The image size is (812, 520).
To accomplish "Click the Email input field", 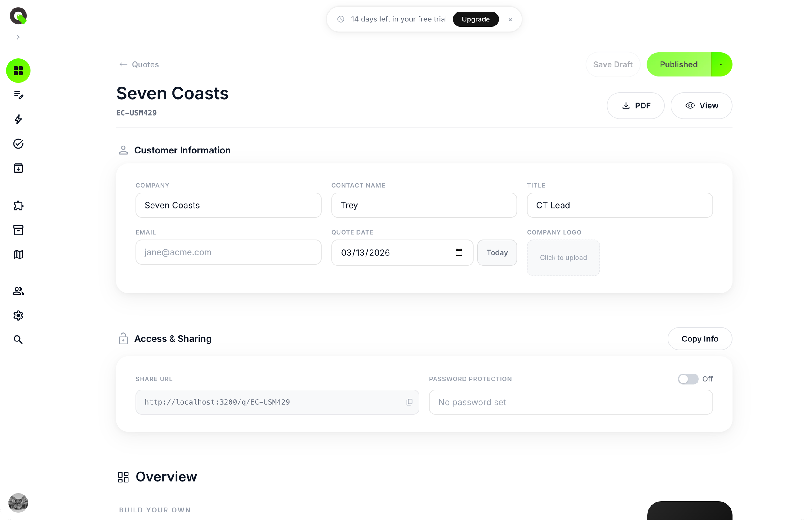I will click(x=228, y=252).
